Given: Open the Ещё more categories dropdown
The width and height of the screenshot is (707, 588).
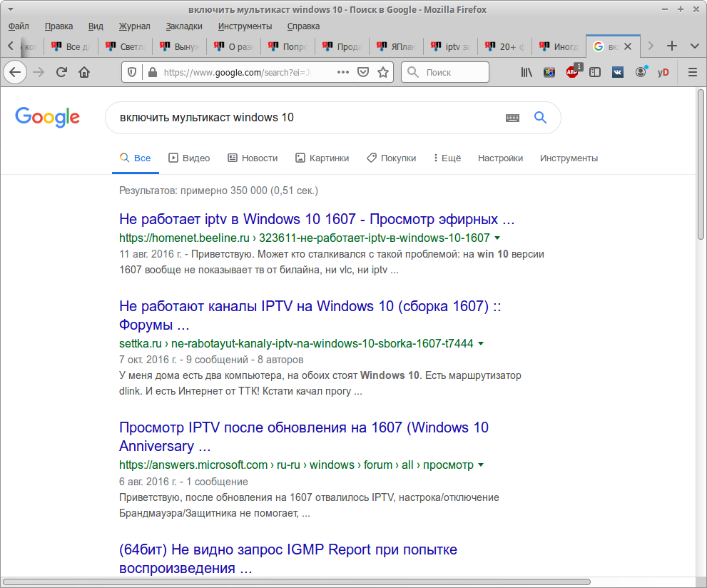Looking at the screenshot, I should [x=447, y=158].
